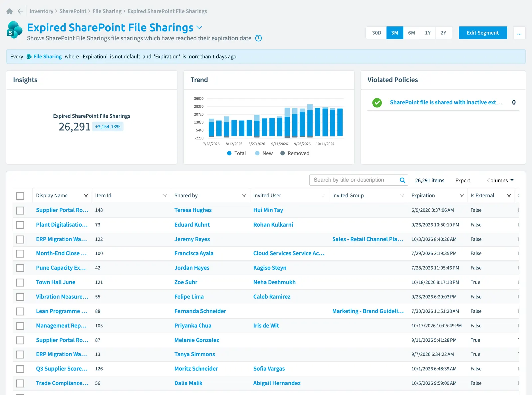
Task: Open the Columns dropdown
Action: 500,180
